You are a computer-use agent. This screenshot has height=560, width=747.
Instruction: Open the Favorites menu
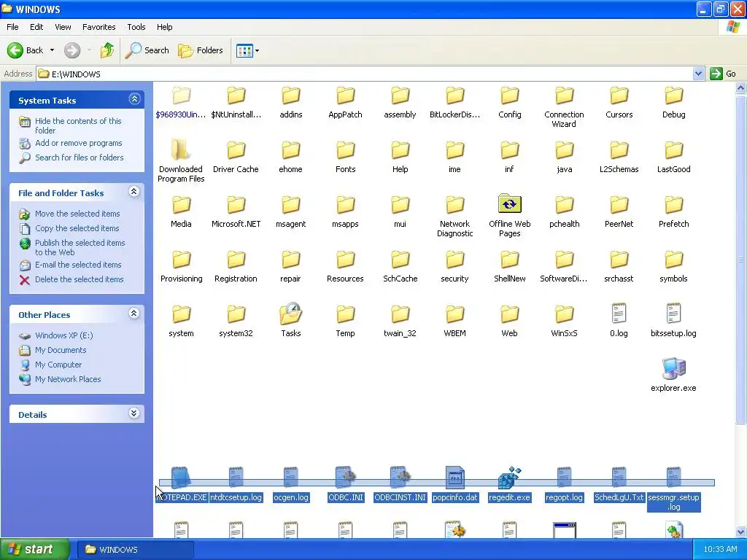99,27
